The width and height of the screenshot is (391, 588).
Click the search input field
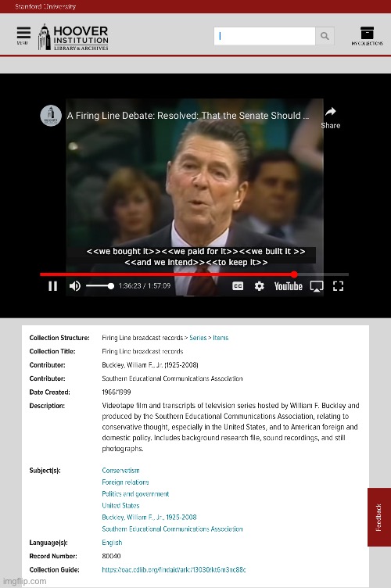tap(264, 36)
